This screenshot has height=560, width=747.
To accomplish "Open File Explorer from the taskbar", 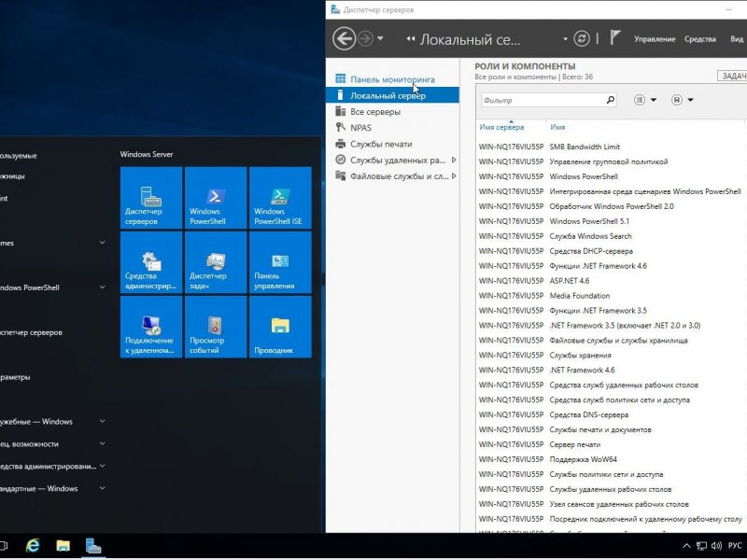I will tap(63, 546).
